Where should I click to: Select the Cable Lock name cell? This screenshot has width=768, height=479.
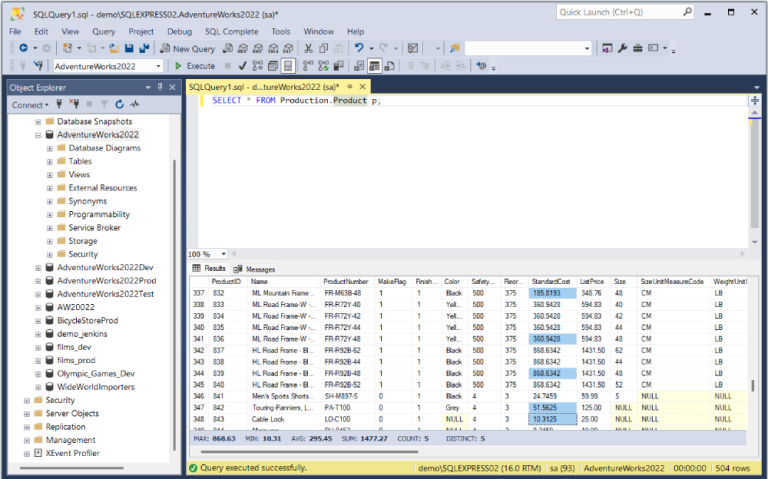click(284, 419)
